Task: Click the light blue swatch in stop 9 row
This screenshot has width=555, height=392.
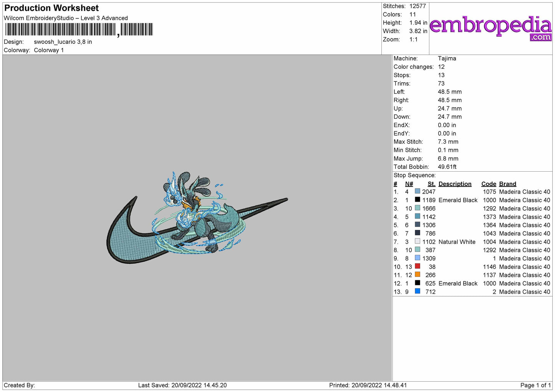Action: tap(417, 258)
